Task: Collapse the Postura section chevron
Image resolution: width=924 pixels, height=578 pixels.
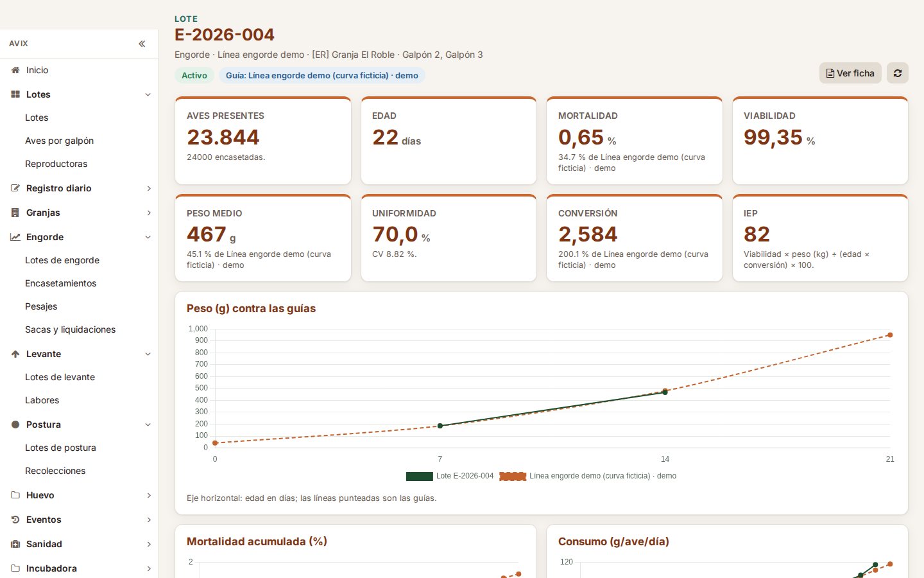Action: (148, 425)
